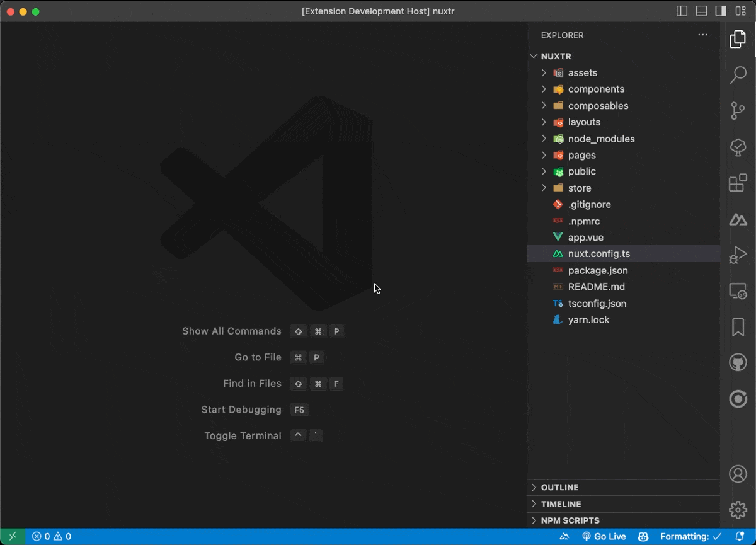Expand the store folder
Screen dimensions: 756x545
(x=623, y=188)
